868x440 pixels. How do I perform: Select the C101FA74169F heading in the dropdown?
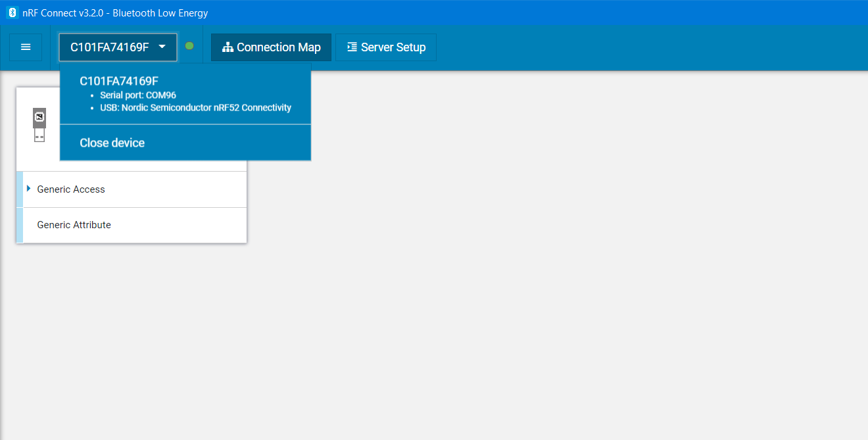[x=120, y=81]
